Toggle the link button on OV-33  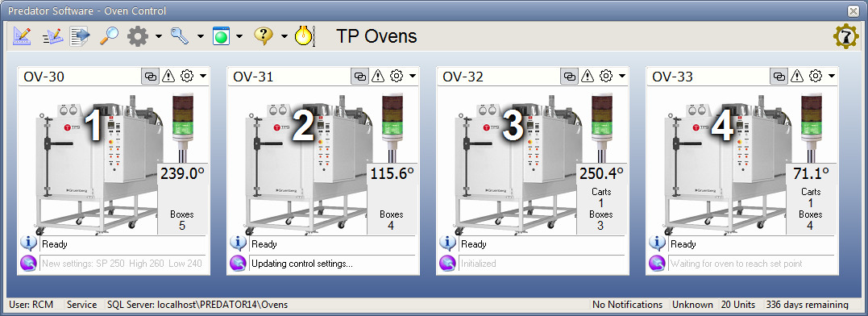pyautogui.click(x=779, y=76)
